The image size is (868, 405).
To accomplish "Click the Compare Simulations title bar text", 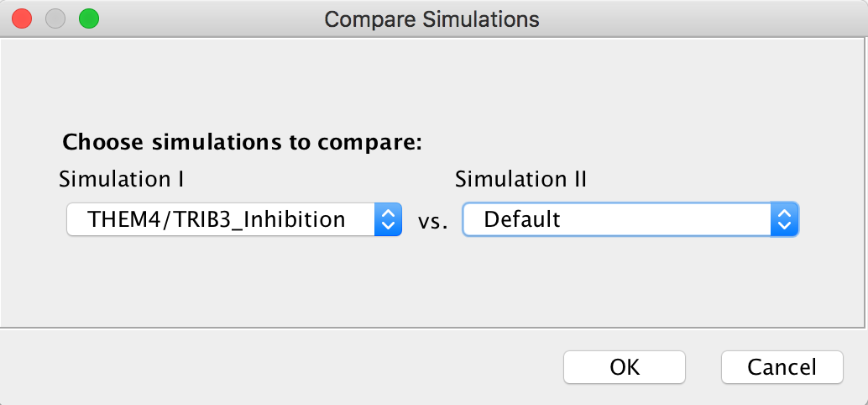I will coord(431,19).
